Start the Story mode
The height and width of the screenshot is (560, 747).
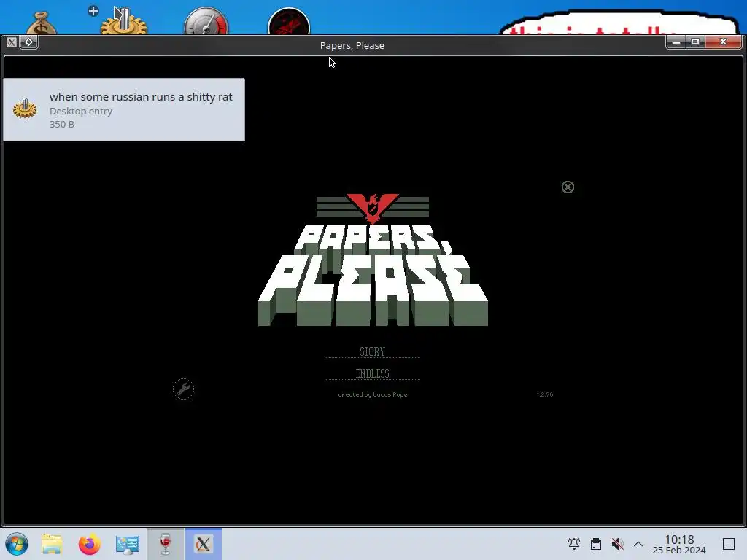click(373, 351)
